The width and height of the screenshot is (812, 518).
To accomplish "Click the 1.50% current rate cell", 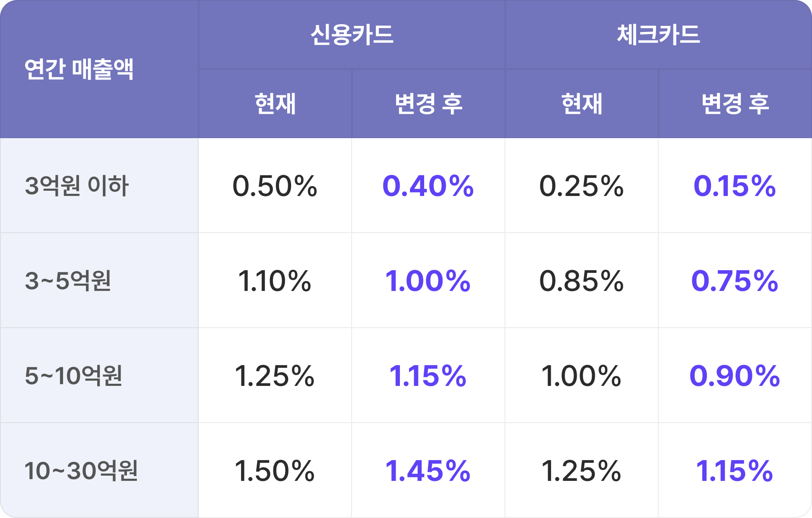I will [275, 471].
